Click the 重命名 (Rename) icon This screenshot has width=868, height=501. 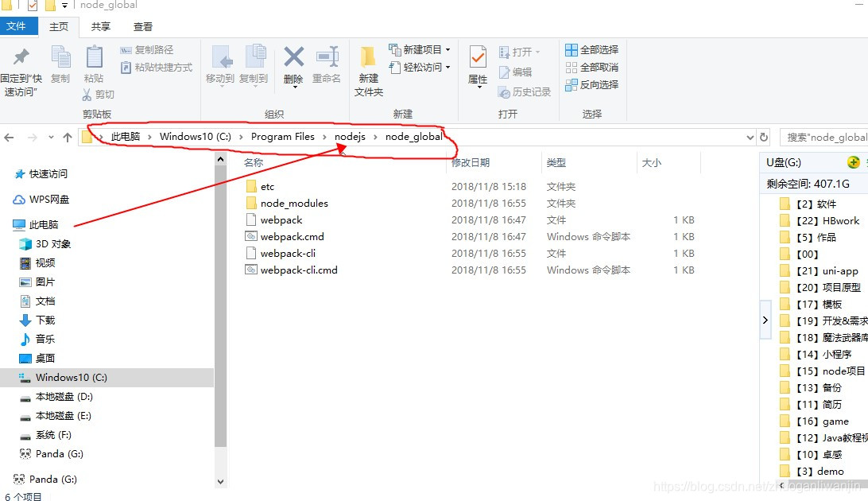[x=327, y=56]
